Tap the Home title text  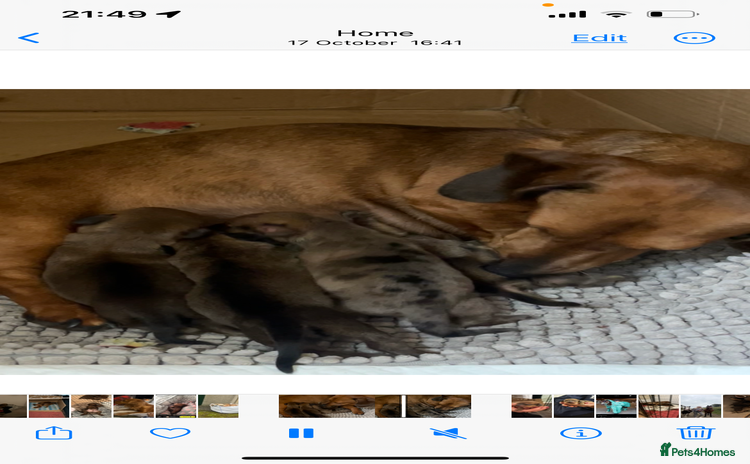pos(375,33)
